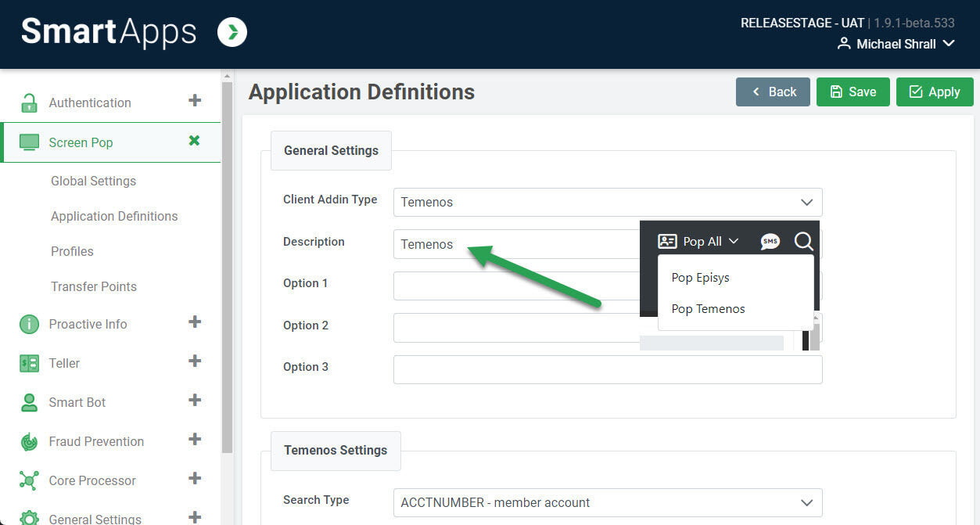Click the Teller icon in sidebar

tap(29, 363)
